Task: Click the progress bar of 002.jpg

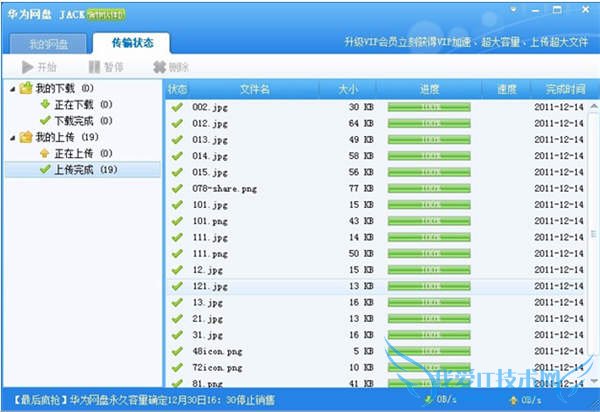Action: tap(429, 107)
